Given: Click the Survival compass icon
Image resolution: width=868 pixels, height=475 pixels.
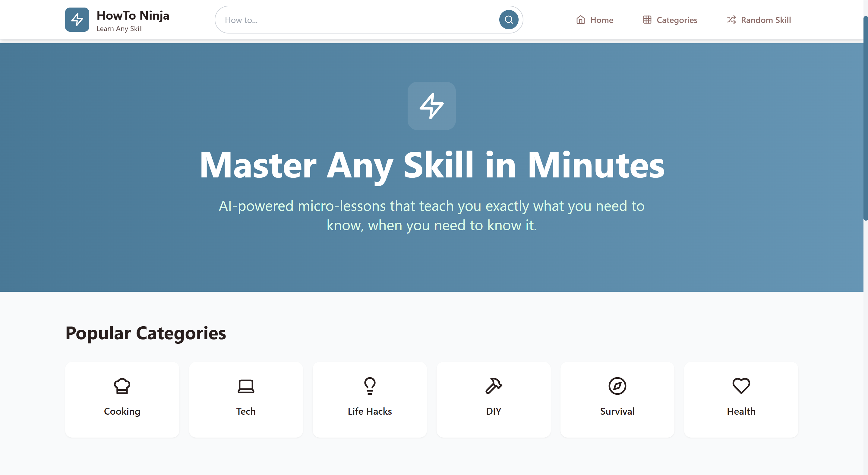Looking at the screenshot, I should pos(617,386).
